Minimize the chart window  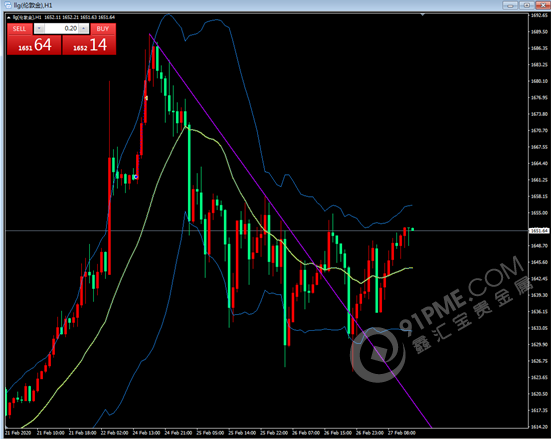point(510,5)
